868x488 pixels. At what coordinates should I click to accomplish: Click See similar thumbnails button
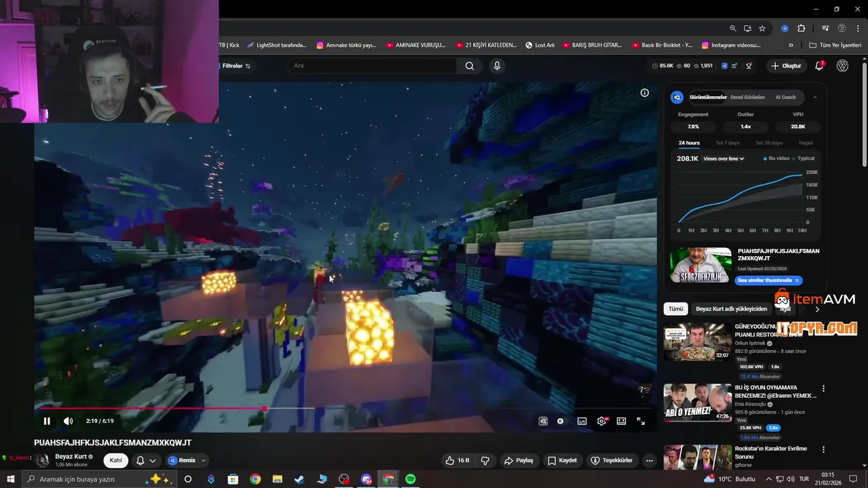[768, 280]
